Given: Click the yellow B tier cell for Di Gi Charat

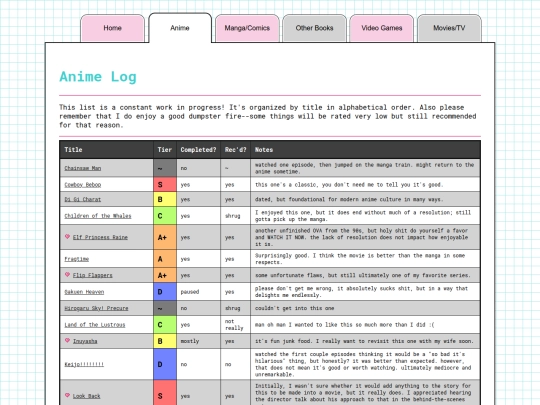Looking at the screenshot, I should pos(165,199).
